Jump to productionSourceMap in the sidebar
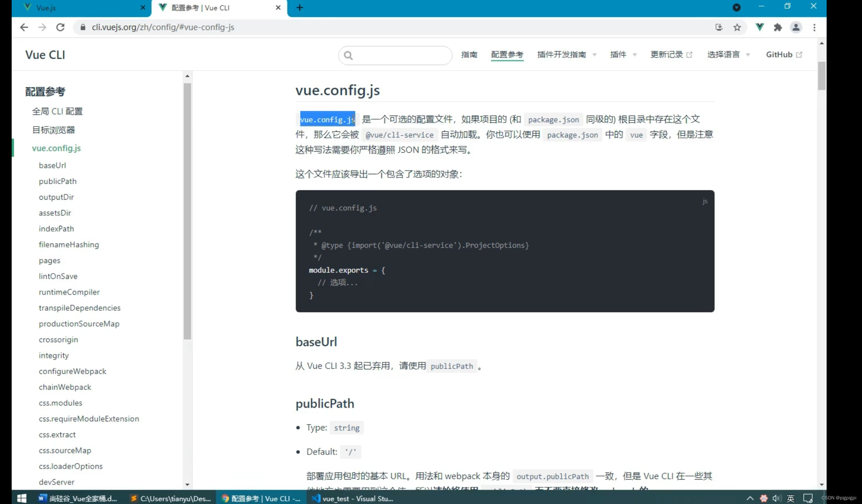The height and width of the screenshot is (504, 862). pyautogui.click(x=79, y=324)
